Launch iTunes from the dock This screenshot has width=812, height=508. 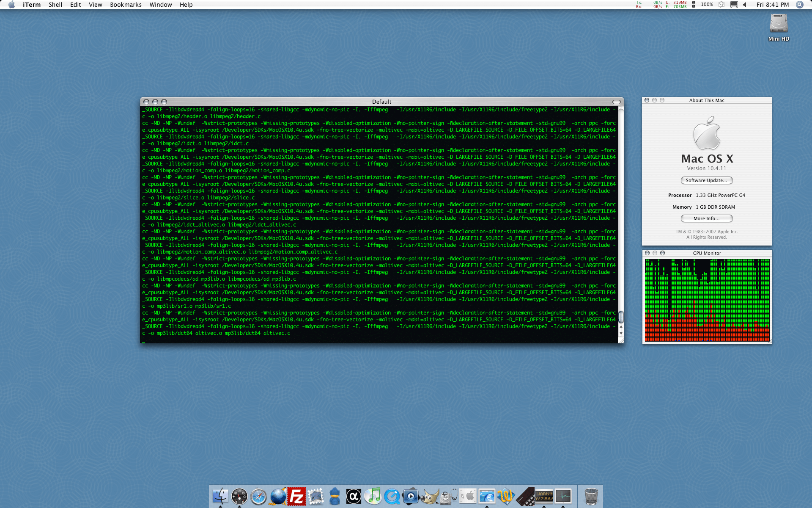click(x=373, y=496)
